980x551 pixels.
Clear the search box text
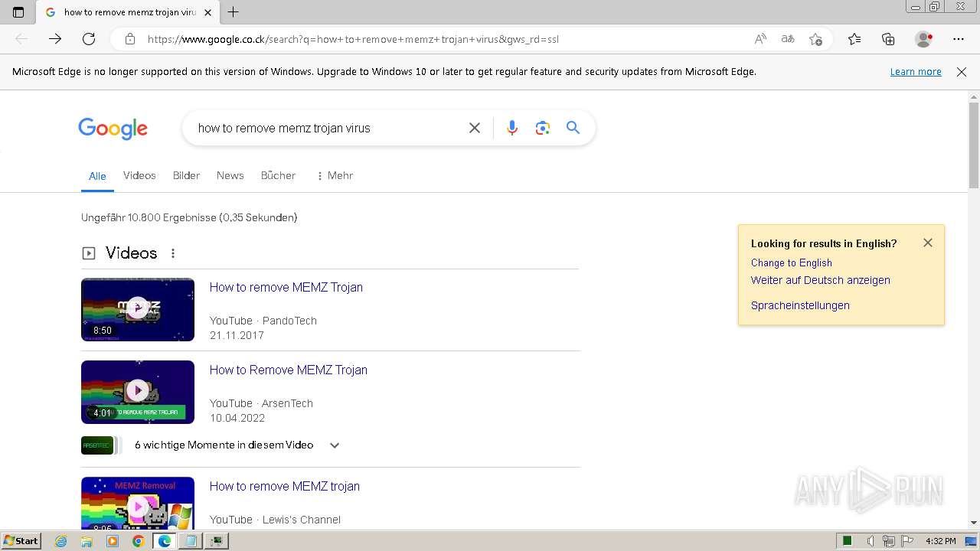pos(475,128)
